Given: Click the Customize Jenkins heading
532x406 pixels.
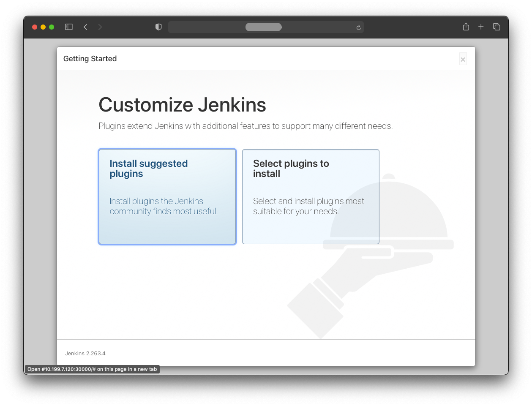Looking at the screenshot, I should [182, 105].
